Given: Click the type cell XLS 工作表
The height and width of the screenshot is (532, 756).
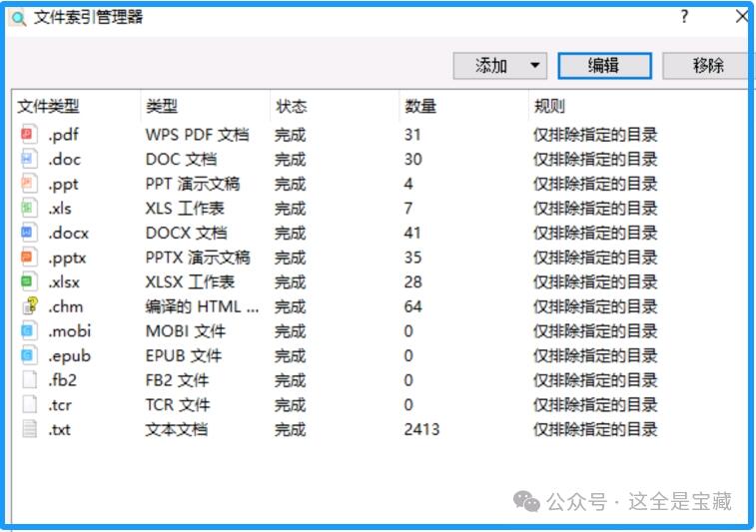Looking at the screenshot, I should click(x=185, y=209).
